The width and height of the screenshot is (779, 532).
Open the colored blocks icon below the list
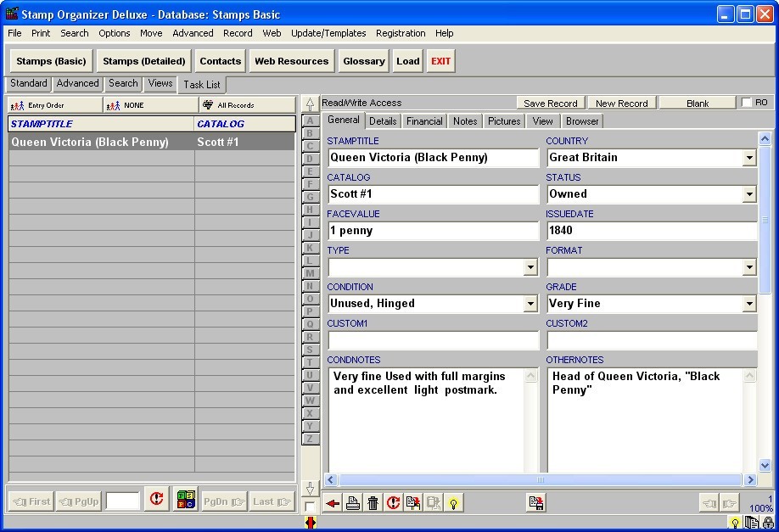point(187,499)
